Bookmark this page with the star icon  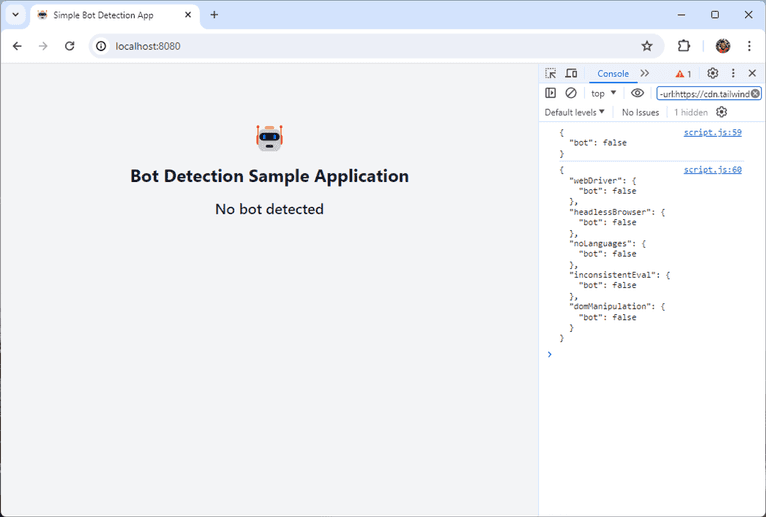(647, 46)
